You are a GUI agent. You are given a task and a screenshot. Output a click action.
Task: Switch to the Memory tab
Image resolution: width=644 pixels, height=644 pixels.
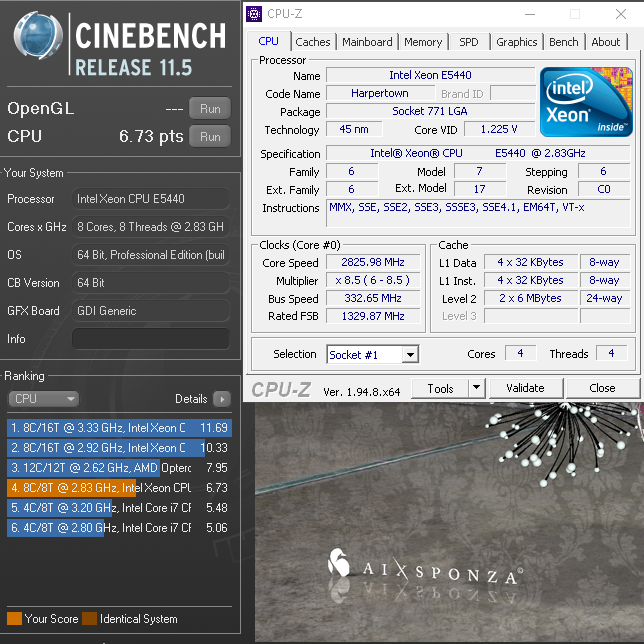click(423, 42)
